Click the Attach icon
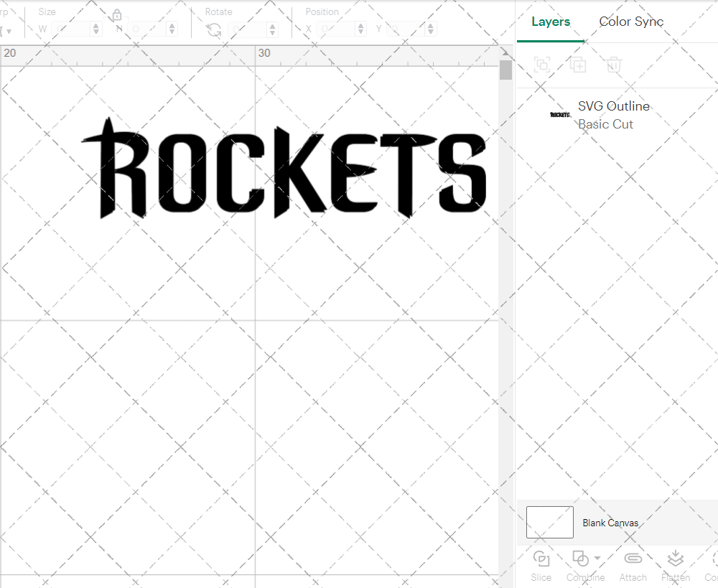This screenshot has height=588, width=718. click(633, 559)
